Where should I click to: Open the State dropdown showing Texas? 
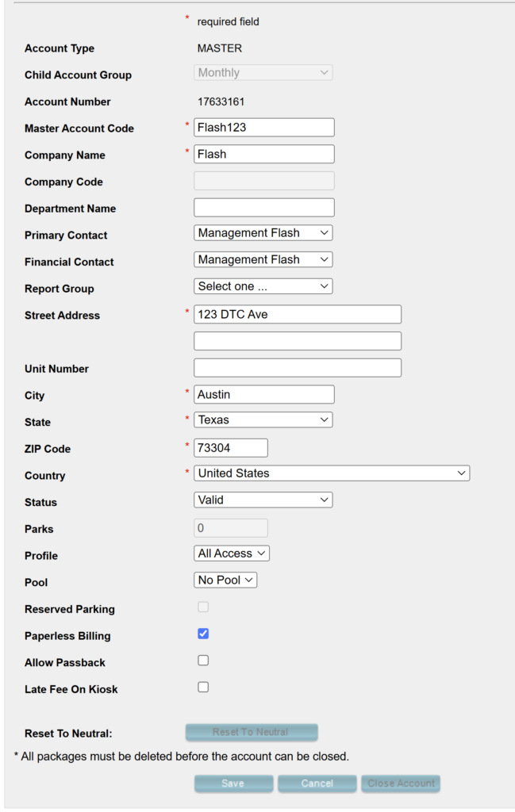coord(263,419)
